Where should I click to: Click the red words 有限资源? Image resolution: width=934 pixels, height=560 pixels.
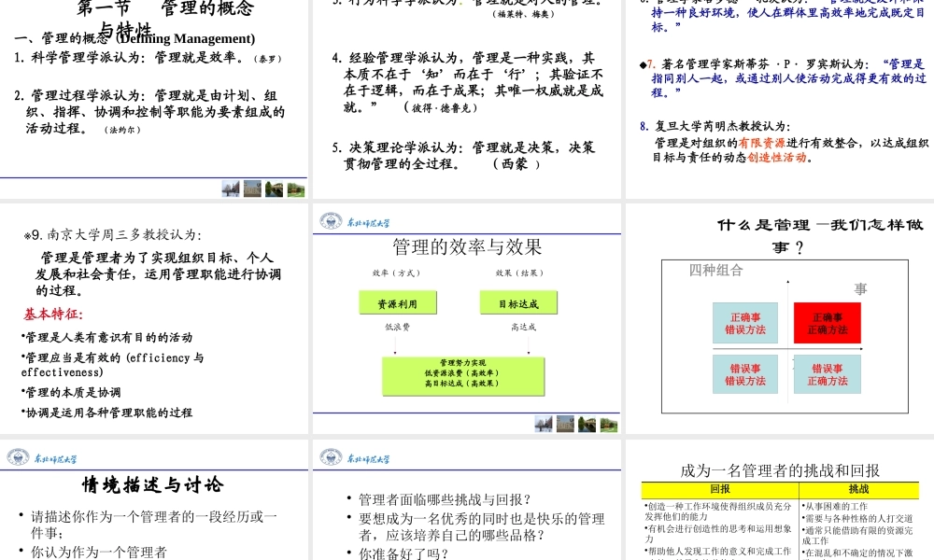click(x=762, y=143)
